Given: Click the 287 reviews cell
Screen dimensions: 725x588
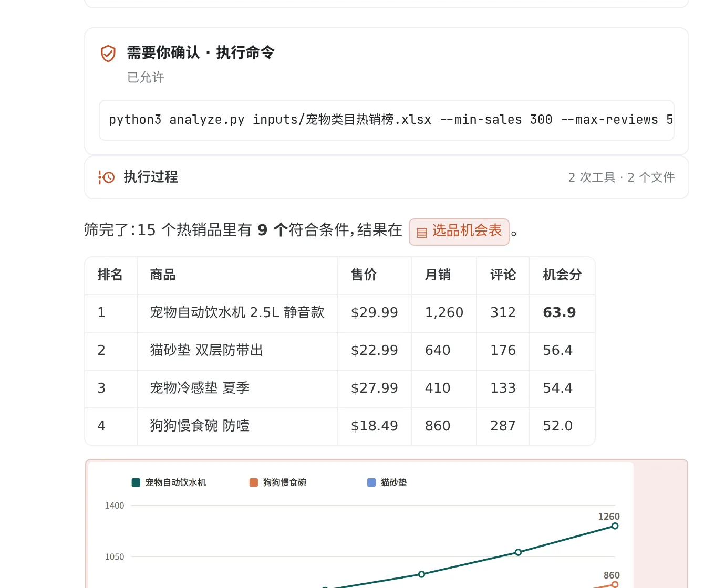Looking at the screenshot, I should tap(503, 426).
